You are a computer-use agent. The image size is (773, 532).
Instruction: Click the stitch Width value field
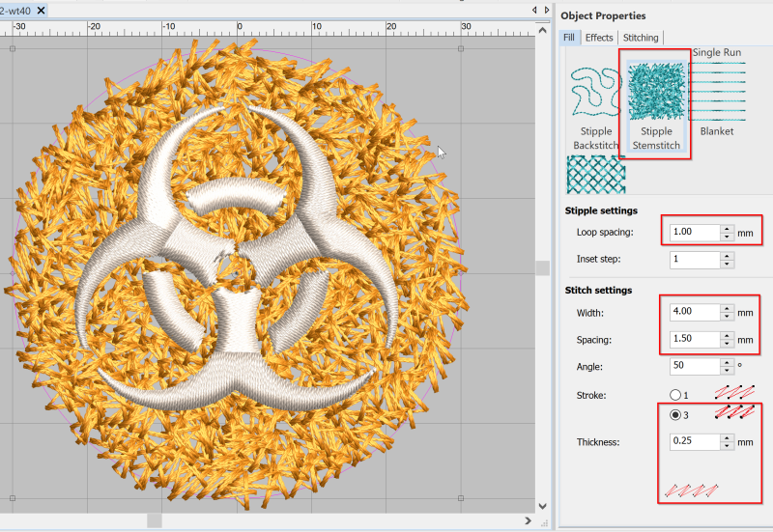[x=695, y=312]
